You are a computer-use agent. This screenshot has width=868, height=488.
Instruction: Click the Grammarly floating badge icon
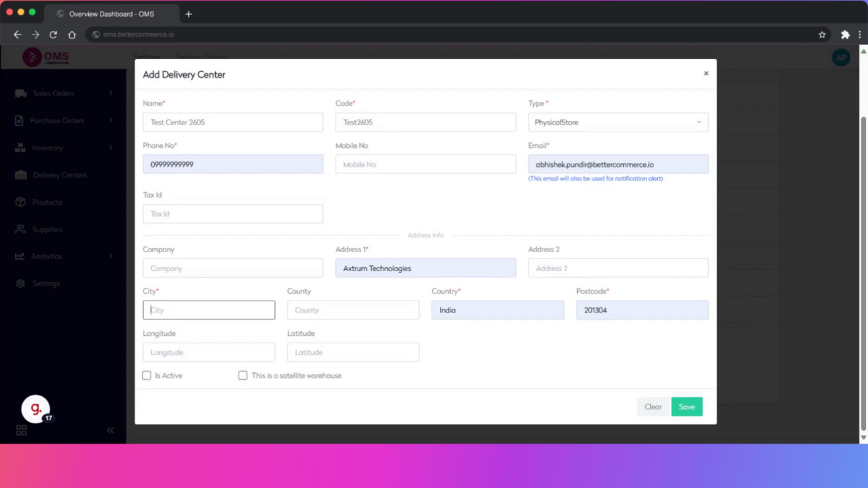point(35,409)
